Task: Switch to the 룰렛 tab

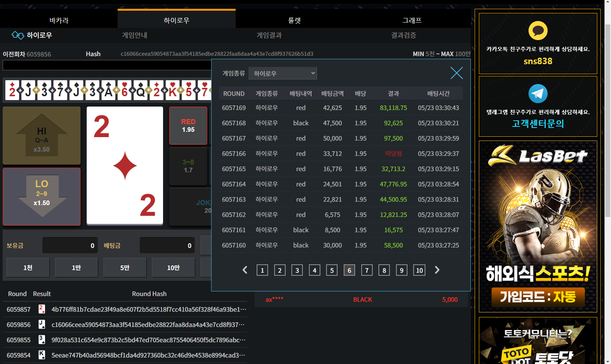Action: click(294, 20)
